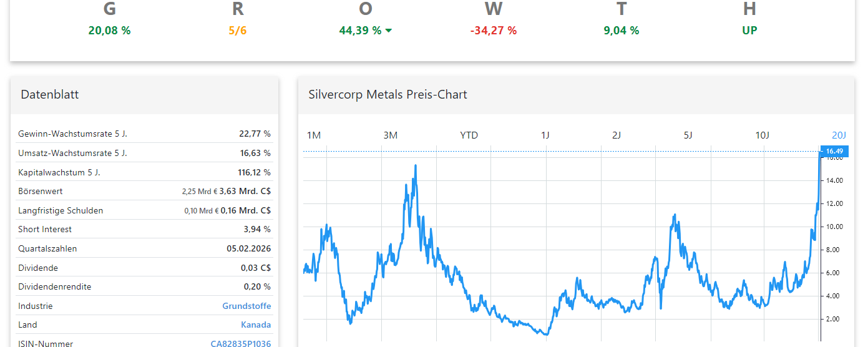Viewport: 868px width, 347px height.
Task: Click the R score 5/6
Action: pos(238,31)
